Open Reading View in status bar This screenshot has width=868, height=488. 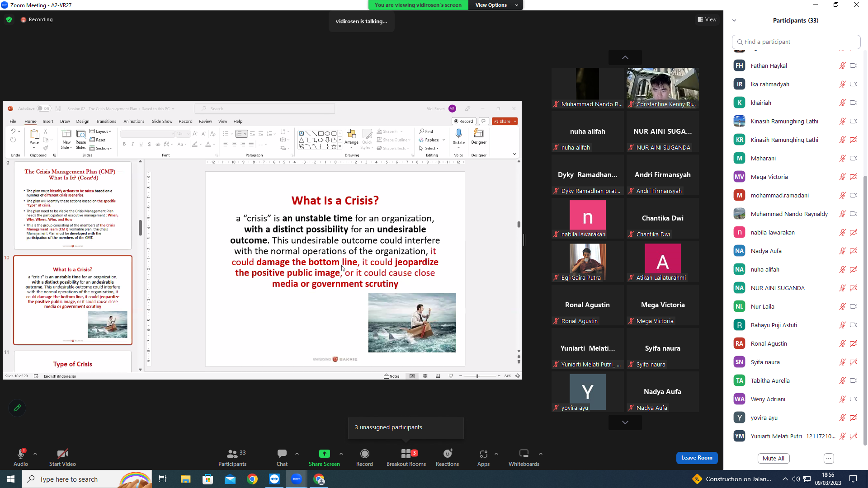click(438, 376)
